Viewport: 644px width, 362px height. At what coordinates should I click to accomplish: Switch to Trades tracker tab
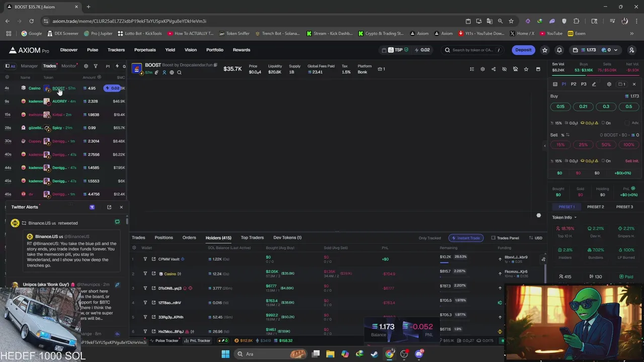pyautogui.click(x=49, y=66)
